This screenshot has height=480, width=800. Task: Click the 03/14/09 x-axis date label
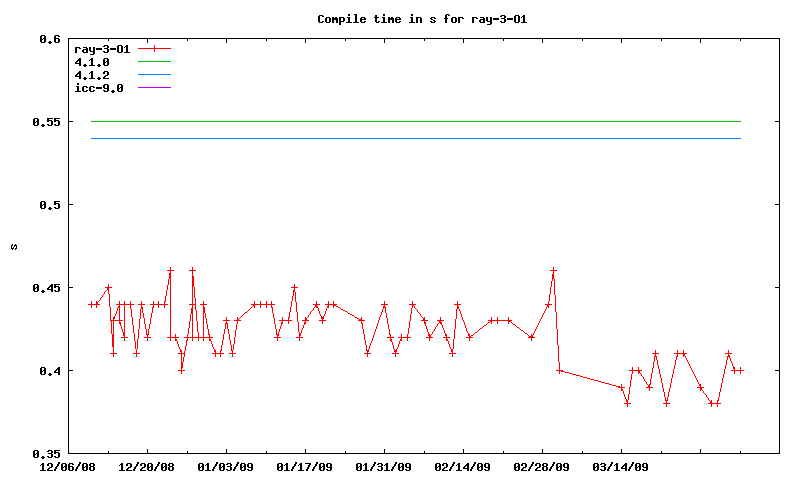[x=621, y=466]
